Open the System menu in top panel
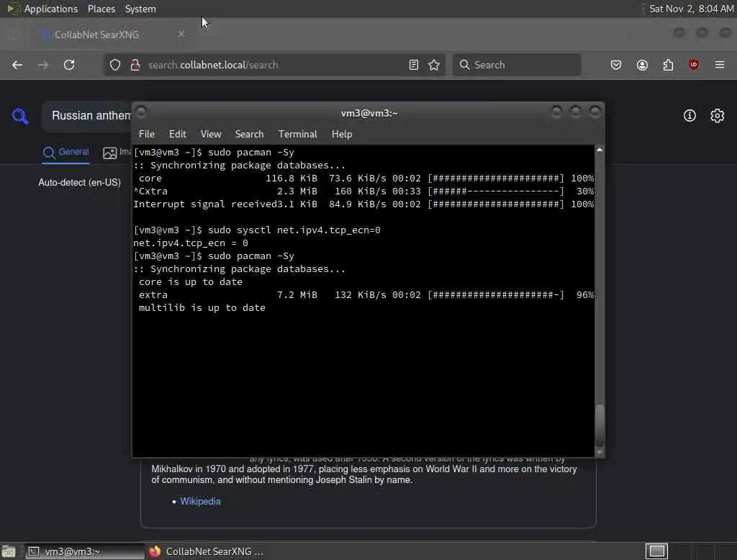The height and width of the screenshot is (560, 737). pyautogui.click(x=140, y=9)
